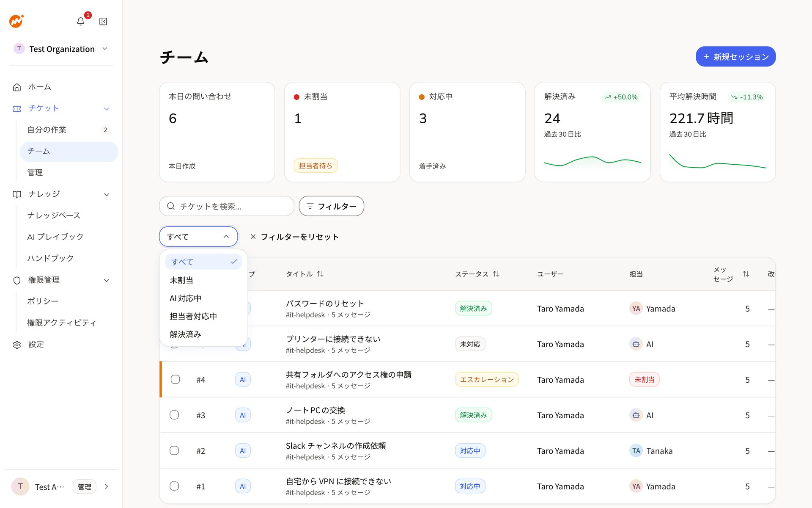Click 未割当 badge in ticket #4 row
Screen dimensions: 812x508
pyautogui.click(x=644, y=380)
